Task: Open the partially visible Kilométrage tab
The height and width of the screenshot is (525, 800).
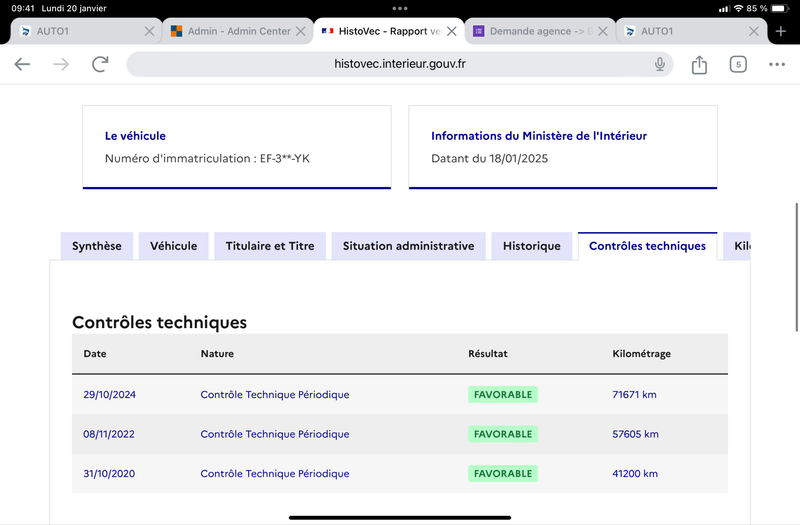Action: [x=737, y=246]
